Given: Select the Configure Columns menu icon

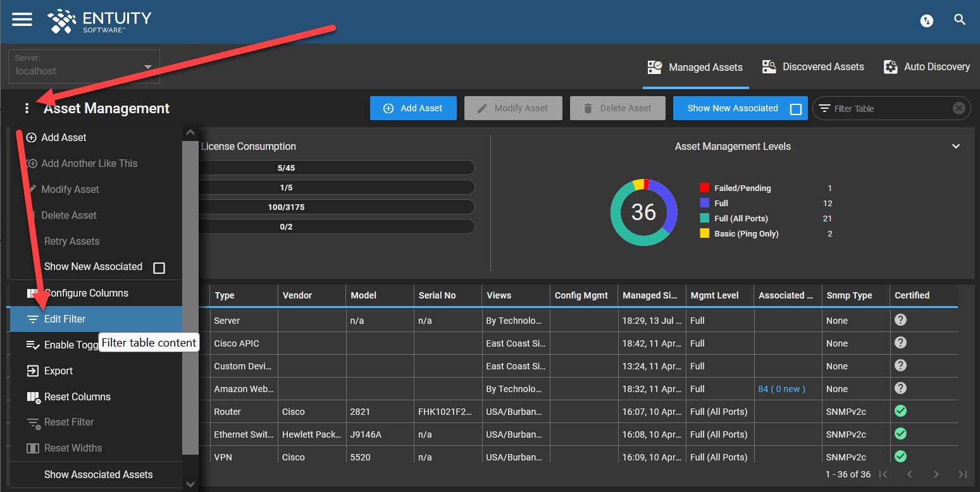Looking at the screenshot, I should tap(33, 293).
